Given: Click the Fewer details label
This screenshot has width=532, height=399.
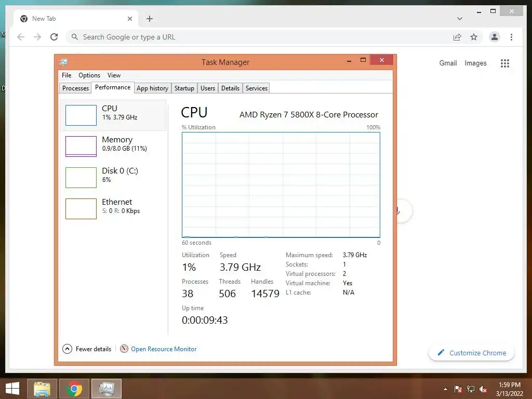Looking at the screenshot, I should [x=94, y=349].
